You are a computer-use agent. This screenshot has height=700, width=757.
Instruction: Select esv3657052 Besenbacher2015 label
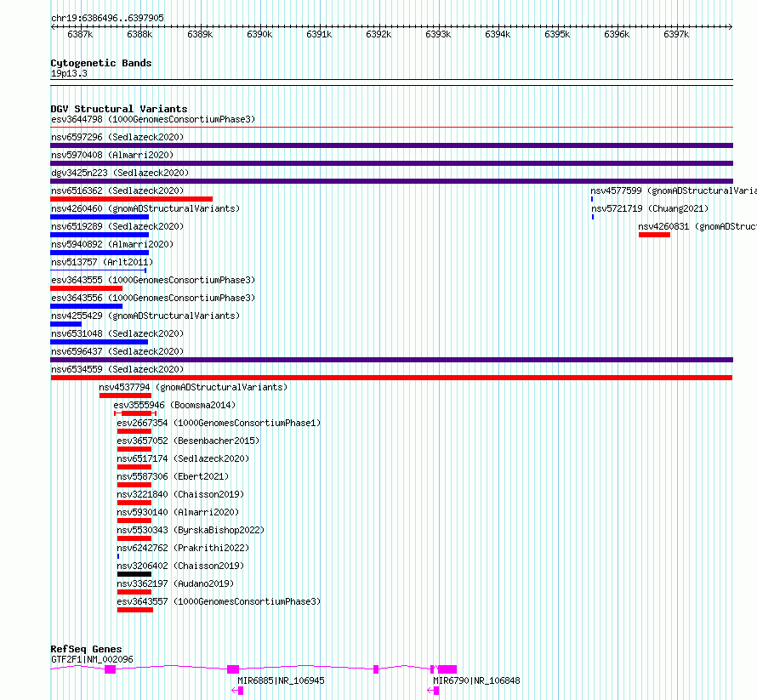(x=188, y=441)
